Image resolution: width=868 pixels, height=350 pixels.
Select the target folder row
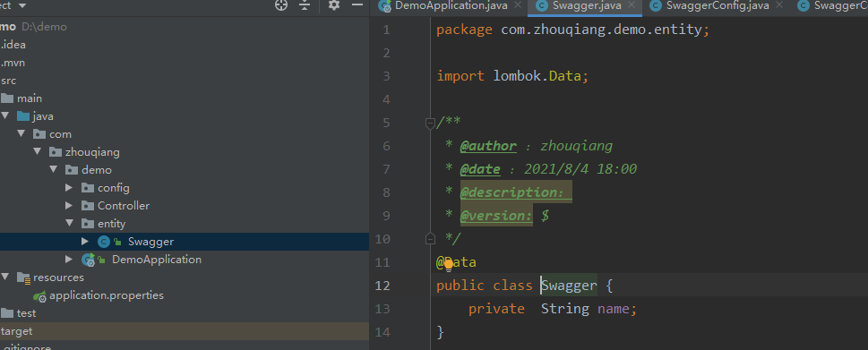185,330
